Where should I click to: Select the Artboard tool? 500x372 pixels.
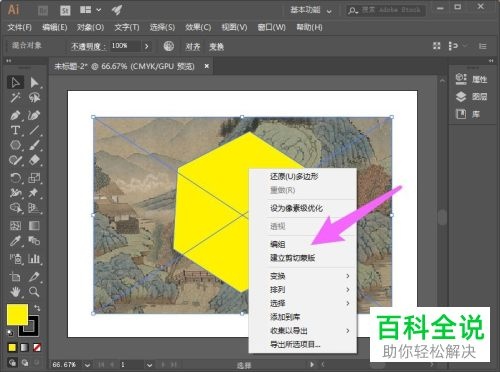pyautogui.click(x=15, y=276)
